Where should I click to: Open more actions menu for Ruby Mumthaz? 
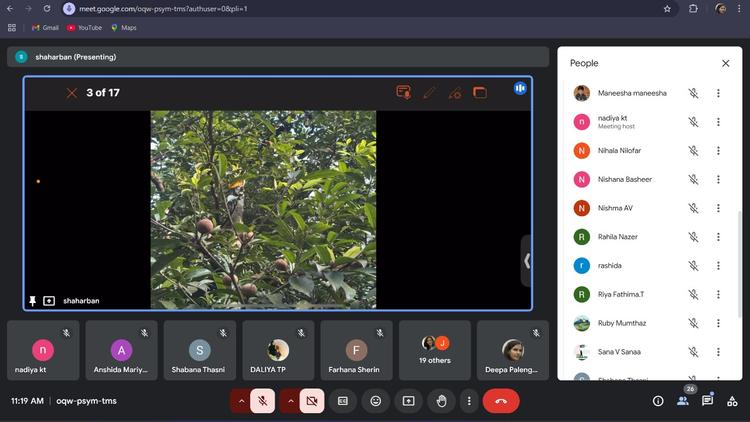(x=718, y=323)
